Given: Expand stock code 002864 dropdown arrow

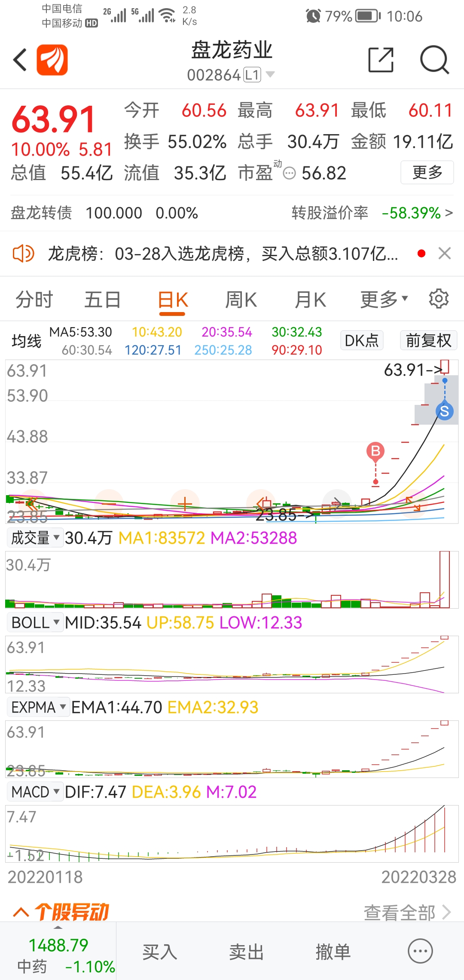Looking at the screenshot, I should (x=270, y=74).
